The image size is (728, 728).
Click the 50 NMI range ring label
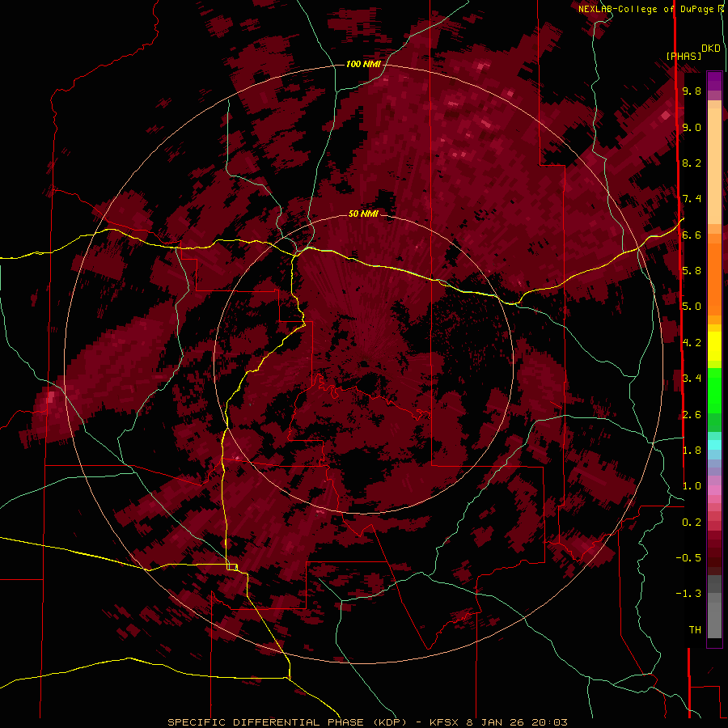click(x=363, y=214)
